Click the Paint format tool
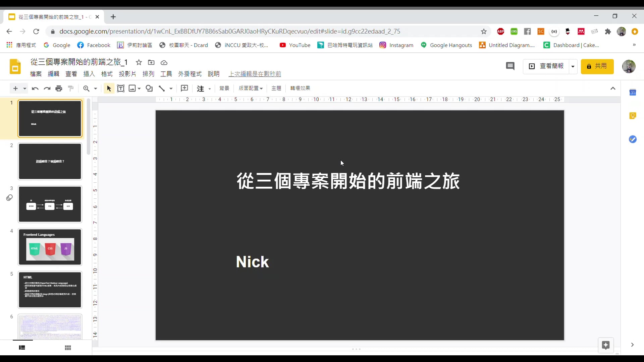The height and width of the screenshot is (362, 644). pos(70,88)
